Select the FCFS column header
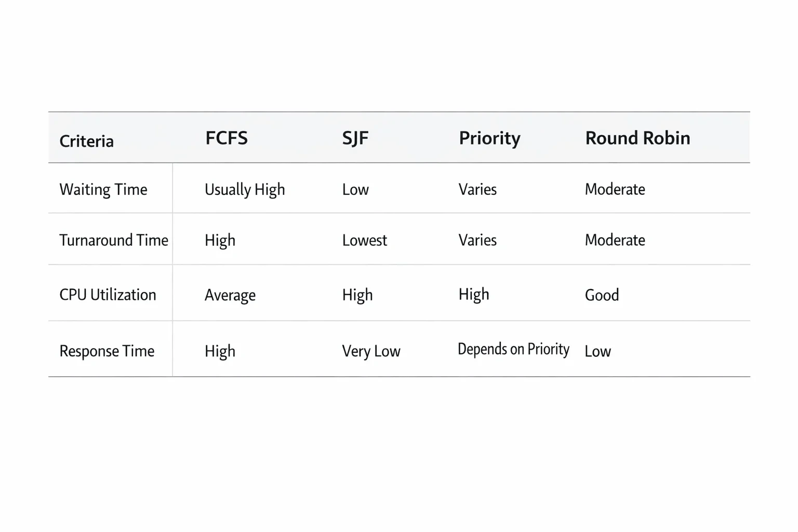 [227, 138]
